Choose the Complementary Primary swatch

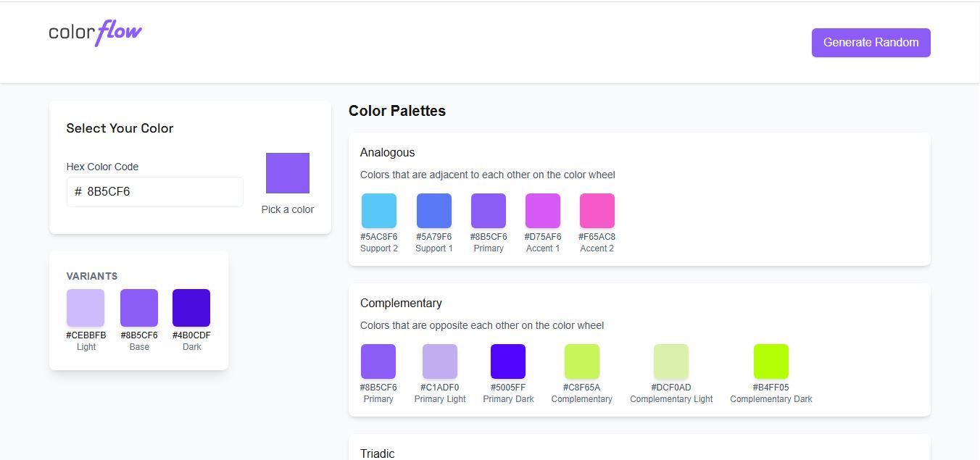378,361
